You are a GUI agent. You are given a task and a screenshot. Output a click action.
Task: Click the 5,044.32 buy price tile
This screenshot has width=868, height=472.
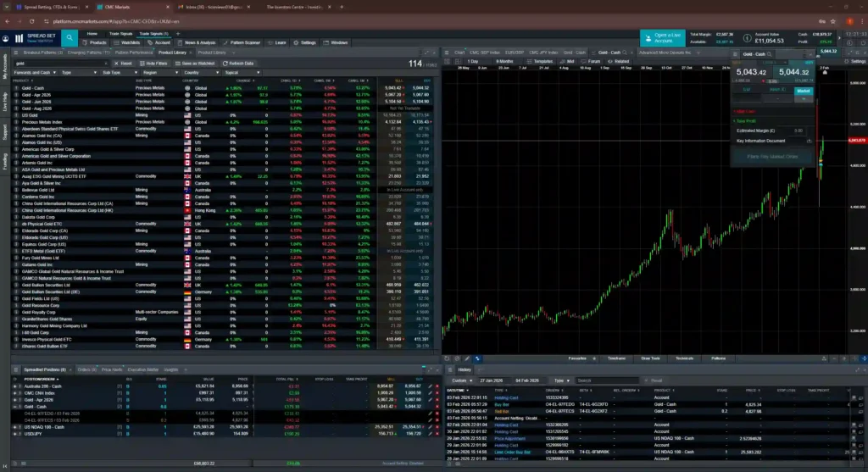coord(793,73)
